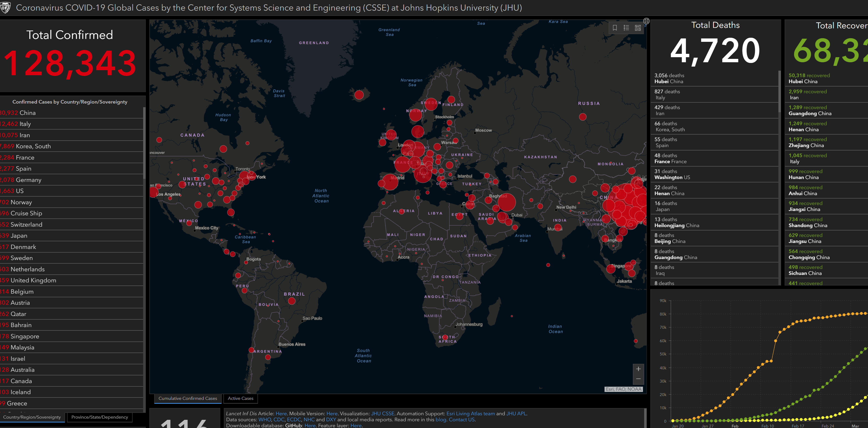Select Iceland in confirmed cases list
The image size is (868, 428).
coord(71,392)
